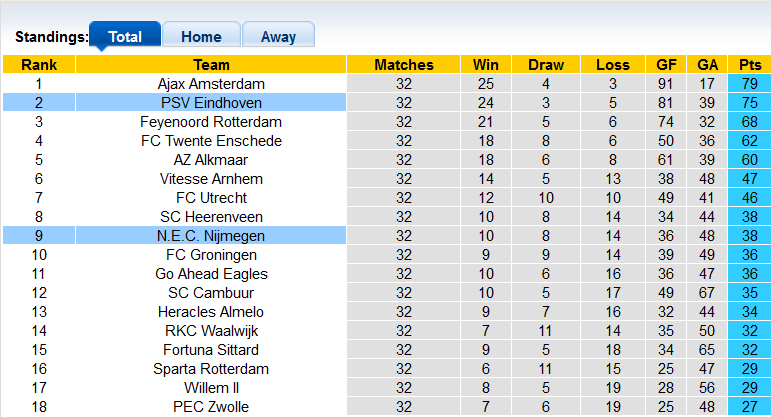
Task: Select FC Twente Enschede team
Action: (211, 141)
